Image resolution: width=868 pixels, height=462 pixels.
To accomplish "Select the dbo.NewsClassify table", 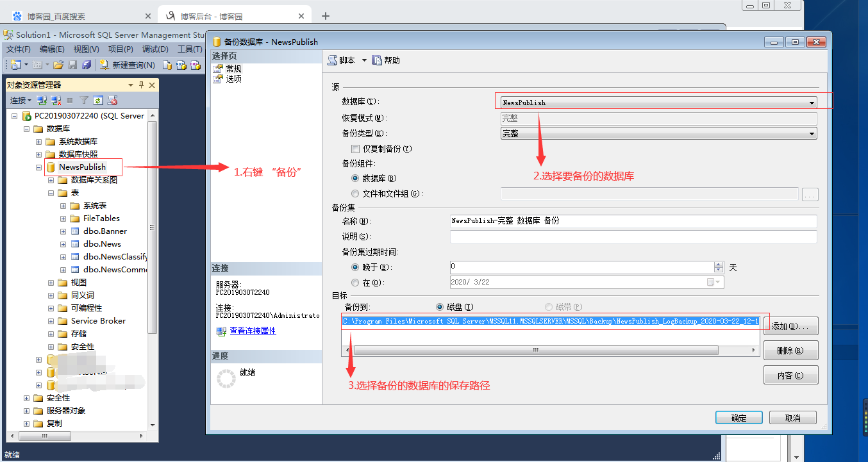I will click(x=115, y=257).
